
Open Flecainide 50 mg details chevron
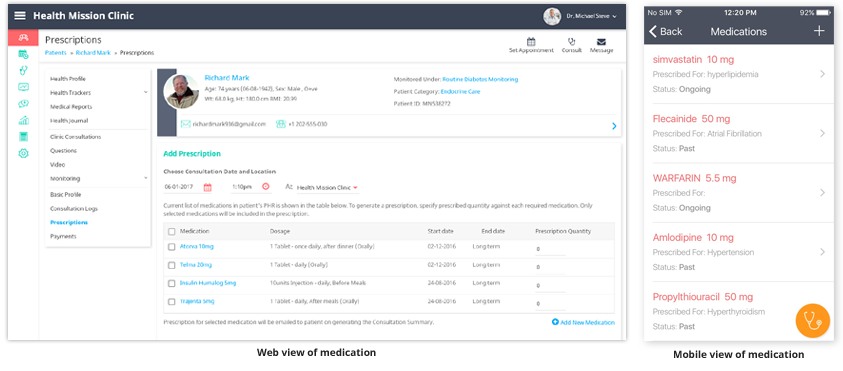[823, 133]
